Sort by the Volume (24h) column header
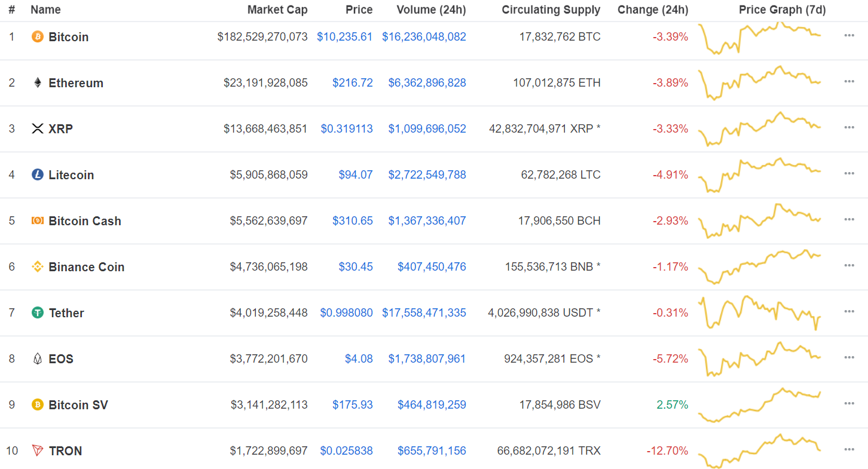This screenshot has height=469, width=868. pyautogui.click(x=431, y=10)
